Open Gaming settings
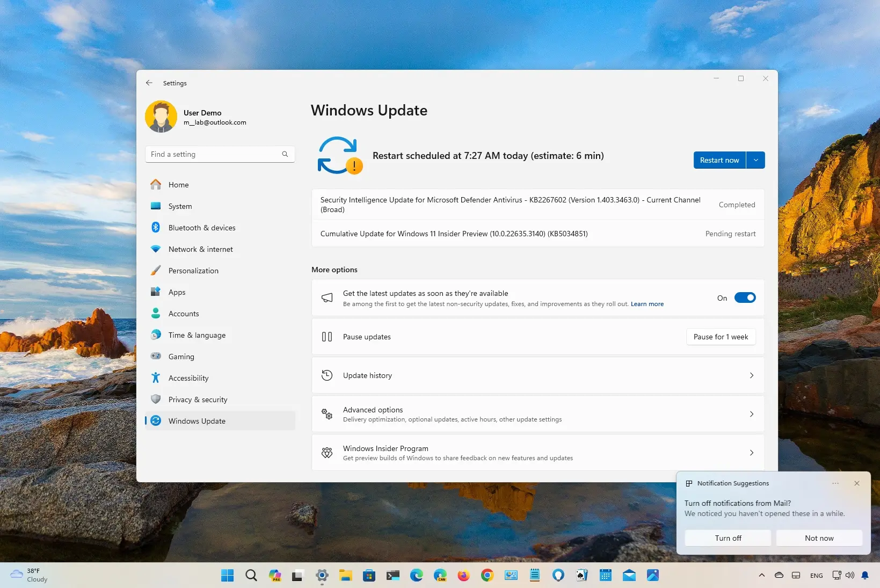Image resolution: width=880 pixels, height=588 pixels. [x=220, y=357]
